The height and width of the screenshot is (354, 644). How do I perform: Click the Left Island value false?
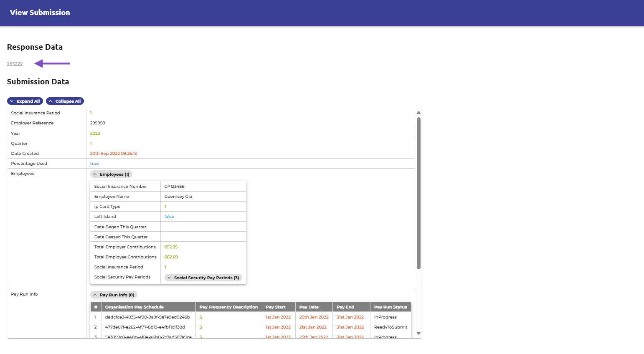point(169,217)
